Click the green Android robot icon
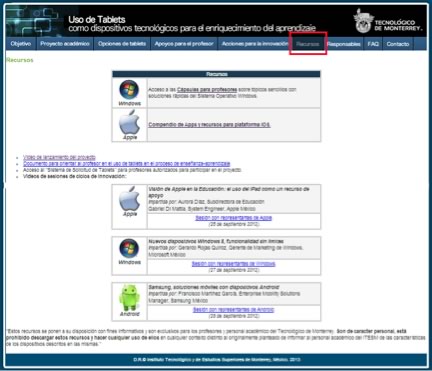Viewport: 432px width, 371px height. tap(129, 297)
